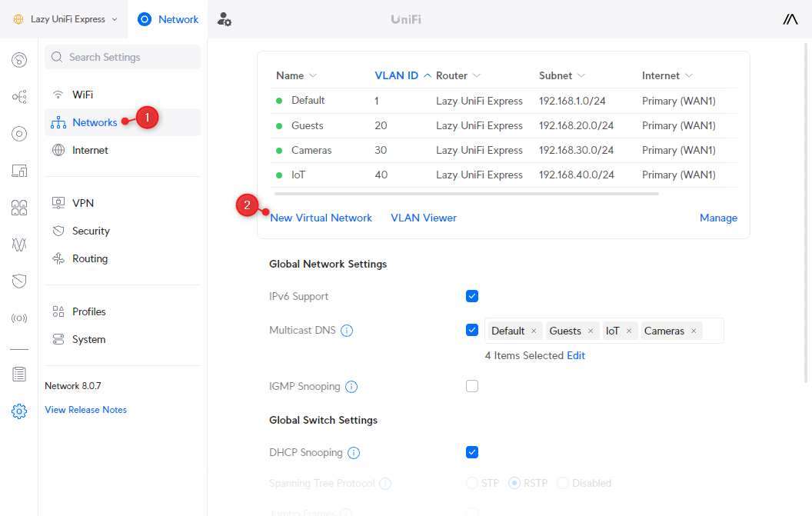Image resolution: width=812 pixels, height=516 pixels.
Task: Open the Security shield section
Action: pos(19,281)
